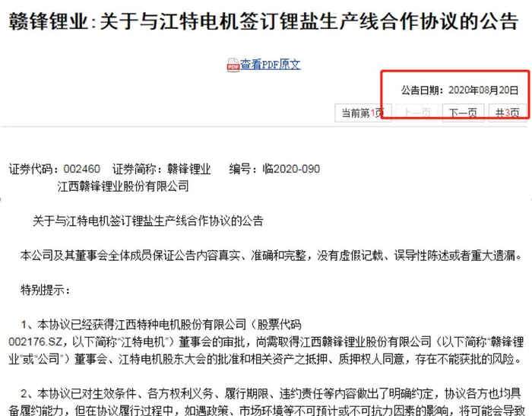Click the first line of item 2、本协议已对生效条件
The width and height of the screenshot is (532, 416).
click(x=274, y=393)
